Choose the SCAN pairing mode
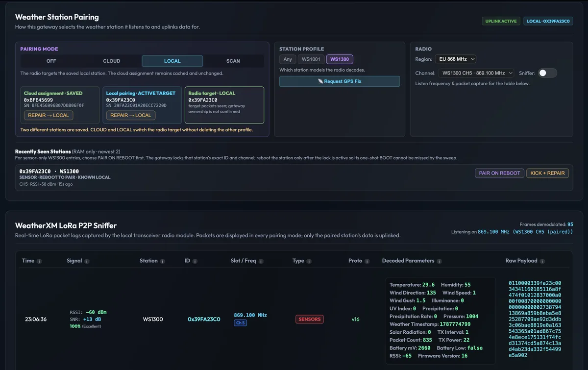 [x=233, y=61]
